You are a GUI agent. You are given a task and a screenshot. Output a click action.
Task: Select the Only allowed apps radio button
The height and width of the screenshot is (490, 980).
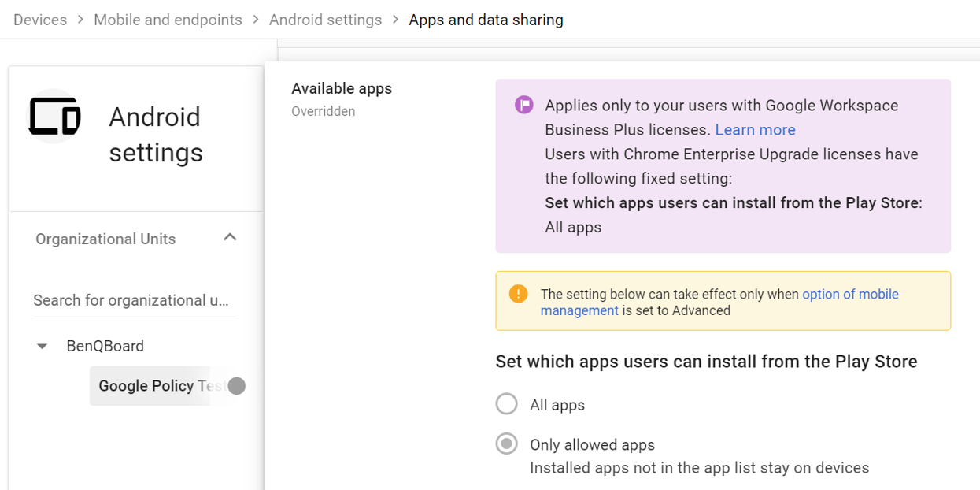[507, 444]
